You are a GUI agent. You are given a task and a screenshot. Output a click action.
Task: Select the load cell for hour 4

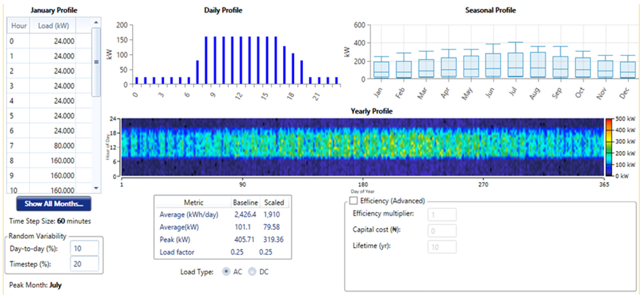53,101
